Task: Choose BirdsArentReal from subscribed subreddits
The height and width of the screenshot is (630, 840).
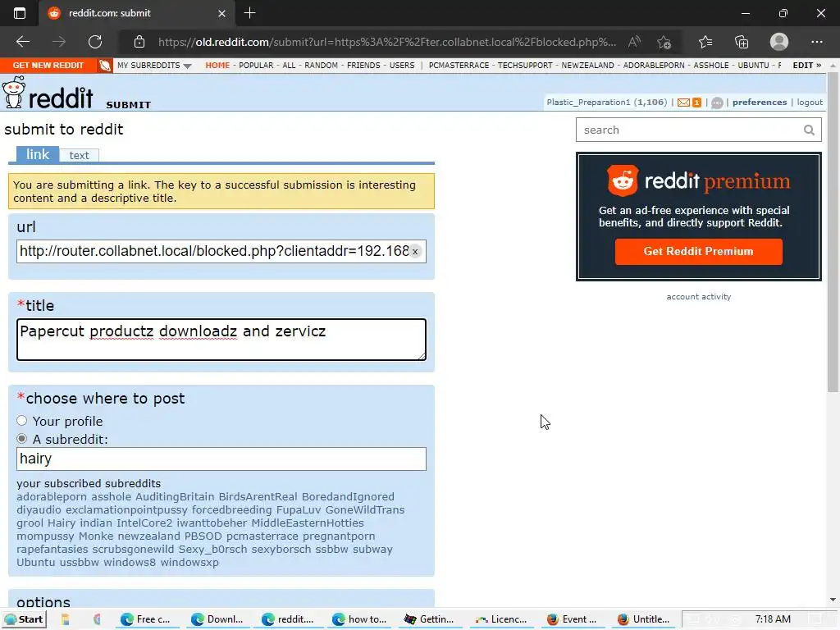Action: pos(258,496)
